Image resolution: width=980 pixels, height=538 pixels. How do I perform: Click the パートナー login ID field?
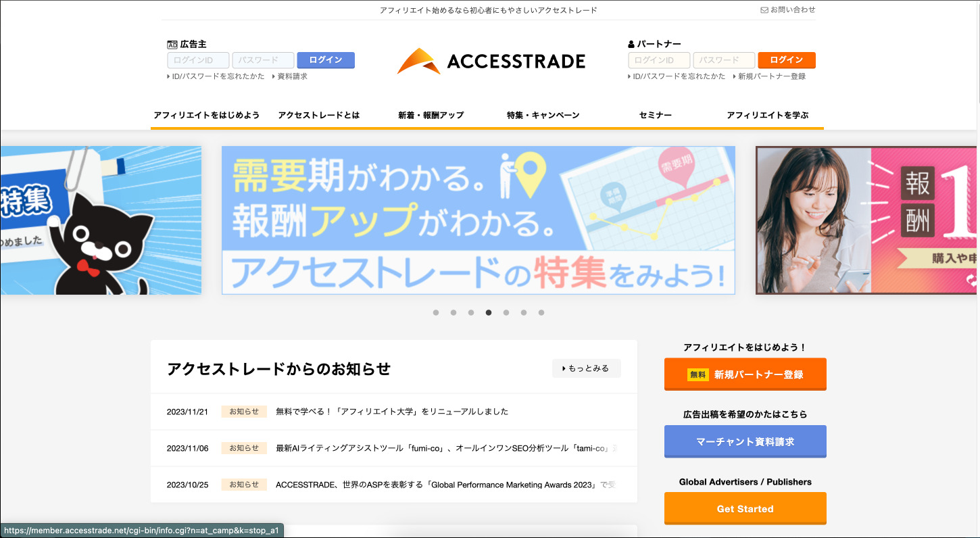coord(659,60)
